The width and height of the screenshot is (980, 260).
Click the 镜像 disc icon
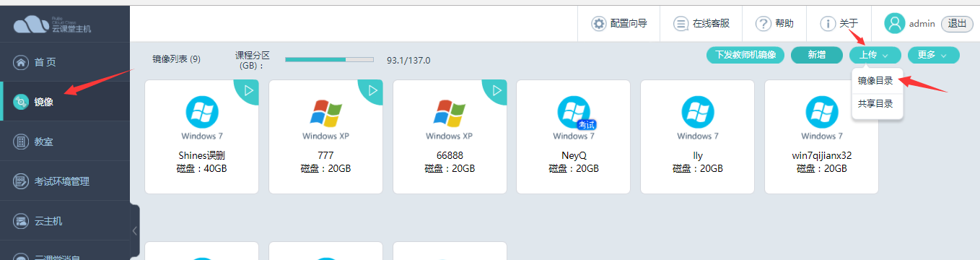click(21, 102)
